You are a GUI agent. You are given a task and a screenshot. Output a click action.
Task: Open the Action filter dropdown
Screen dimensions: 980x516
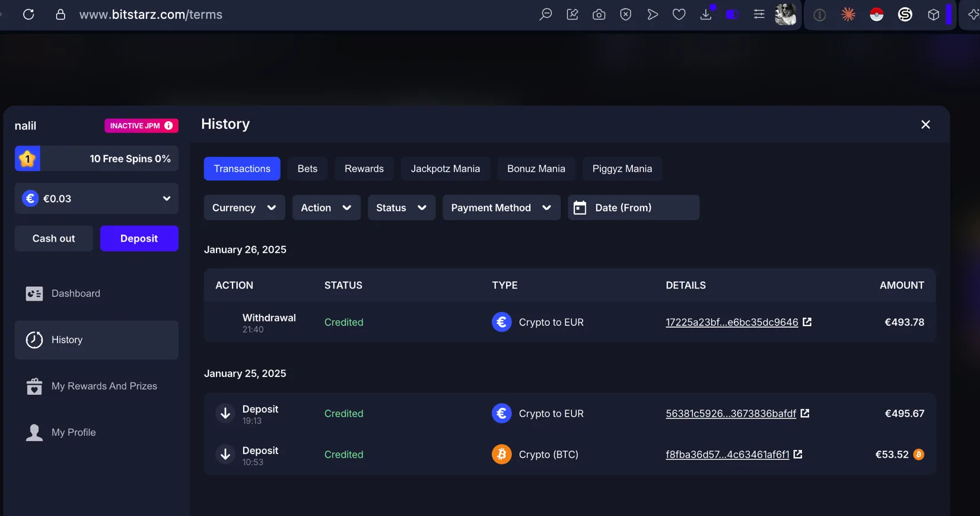[326, 208]
